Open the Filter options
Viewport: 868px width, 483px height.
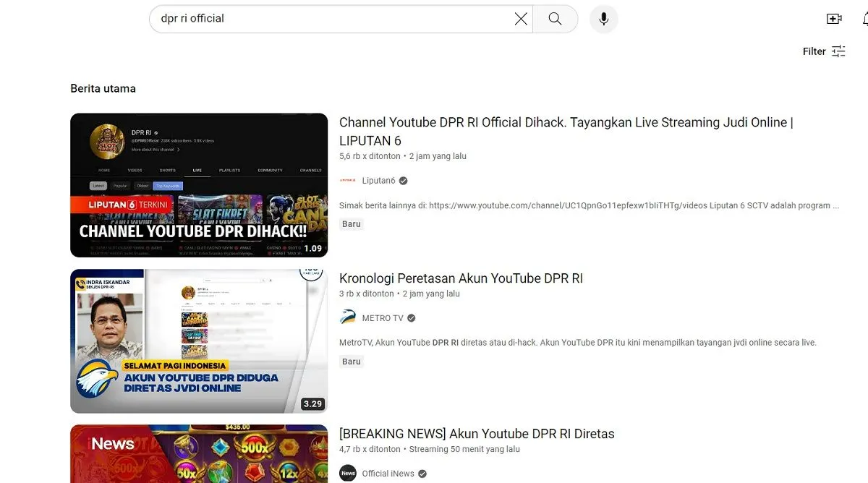pos(824,51)
